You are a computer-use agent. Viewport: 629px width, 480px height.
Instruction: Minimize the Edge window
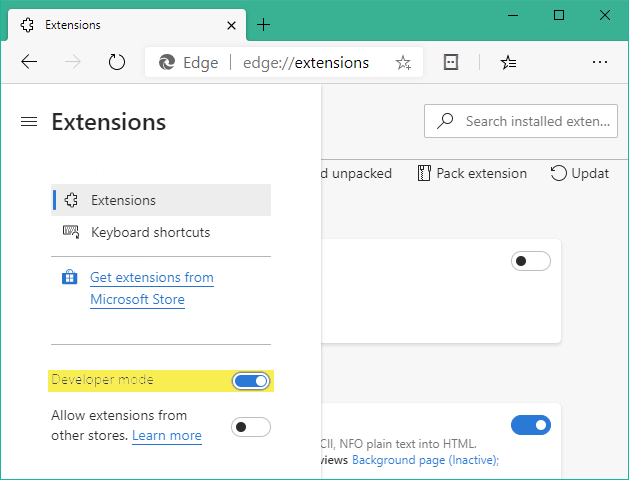coord(513,16)
